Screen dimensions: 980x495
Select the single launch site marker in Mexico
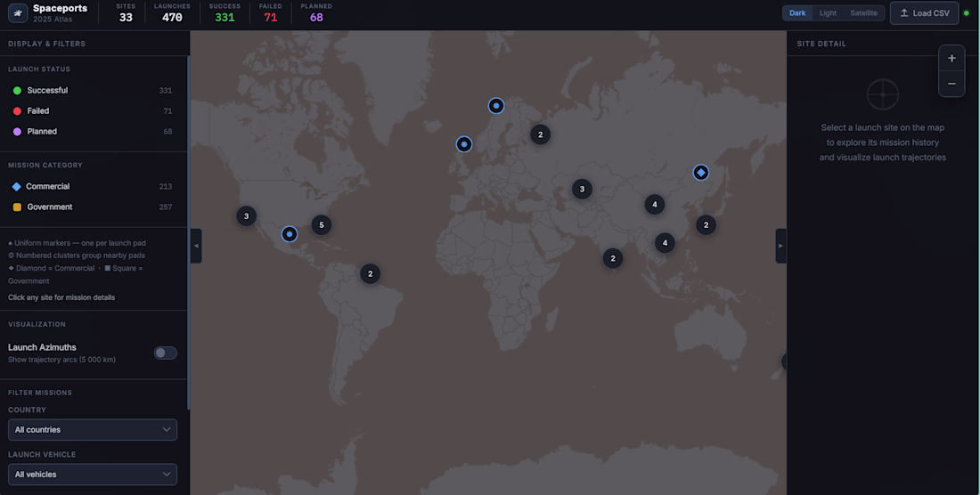(x=290, y=234)
